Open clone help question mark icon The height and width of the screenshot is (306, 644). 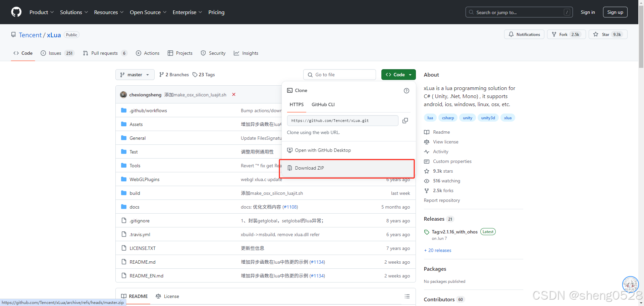407,91
